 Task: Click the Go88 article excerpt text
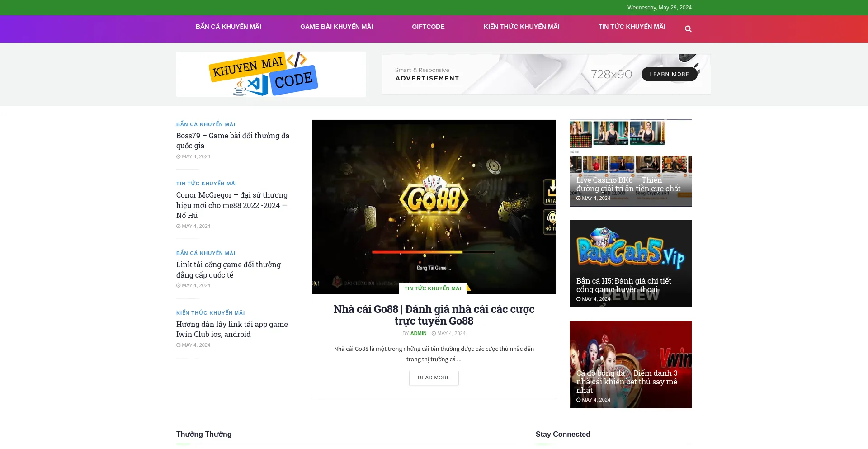[x=434, y=354]
